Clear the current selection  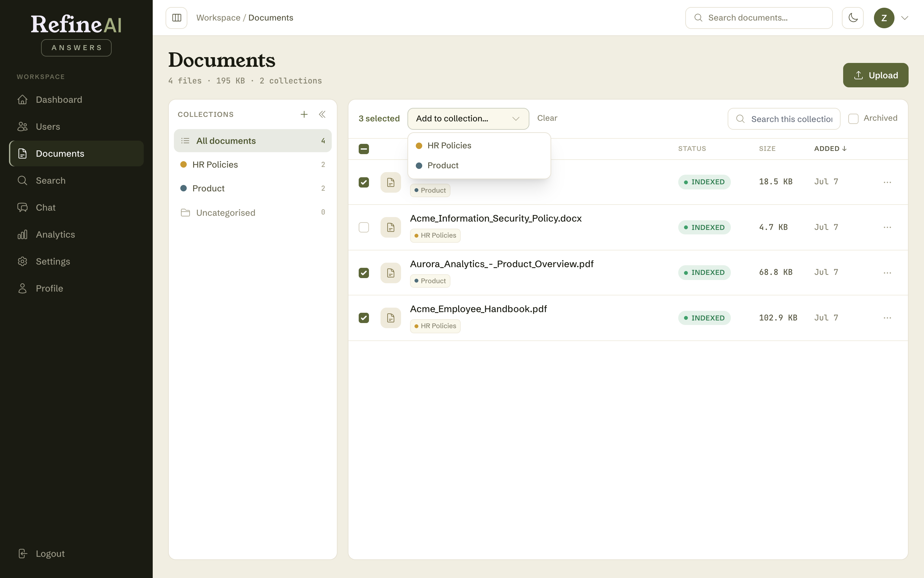[547, 118]
